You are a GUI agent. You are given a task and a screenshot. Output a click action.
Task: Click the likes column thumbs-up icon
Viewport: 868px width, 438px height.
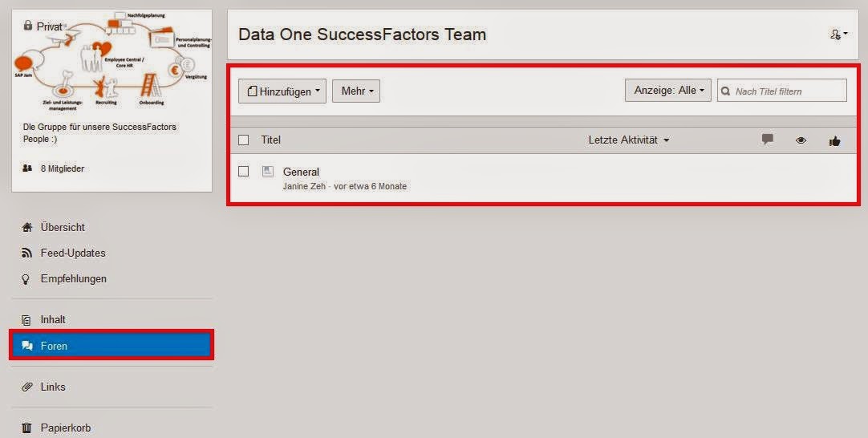pos(834,140)
